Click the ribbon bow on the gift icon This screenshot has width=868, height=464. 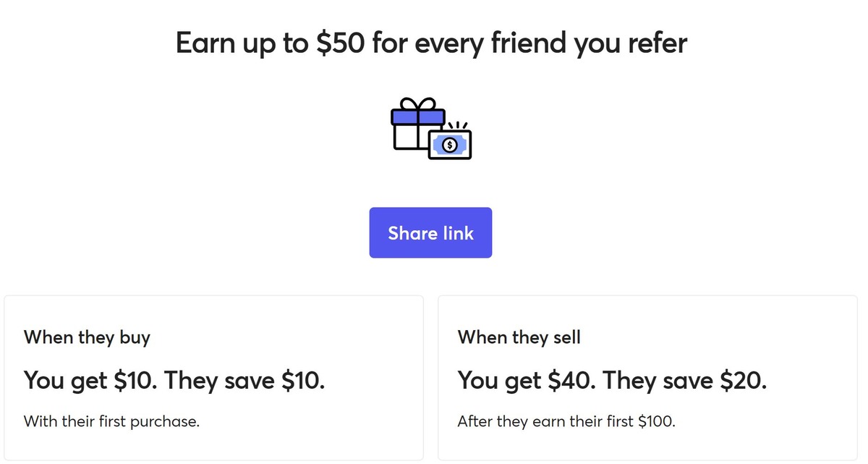[418, 103]
